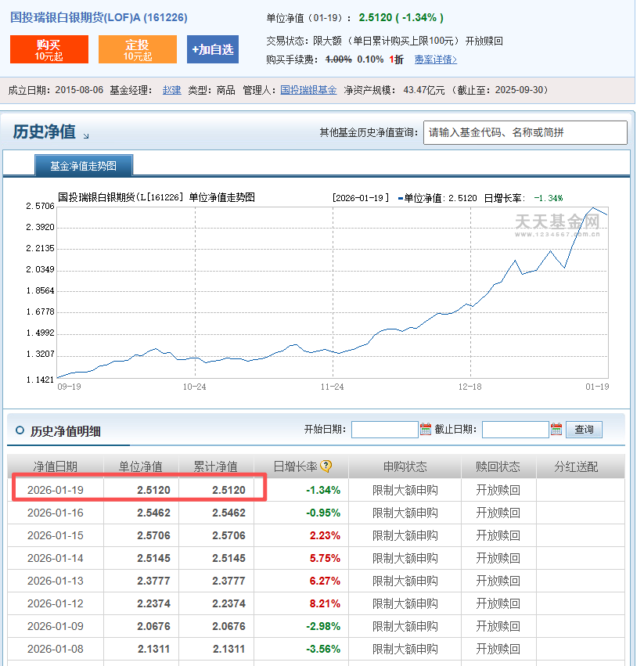
Task: Open the 截止日期 calendar picker icon
Action: [x=556, y=429]
